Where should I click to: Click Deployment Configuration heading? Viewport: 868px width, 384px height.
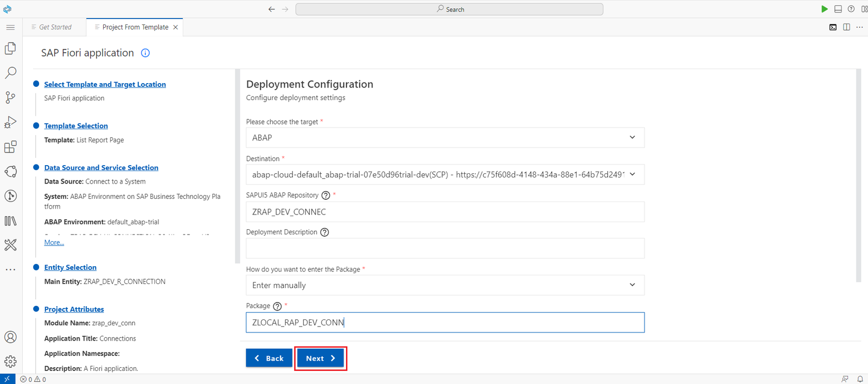(x=310, y=84)
